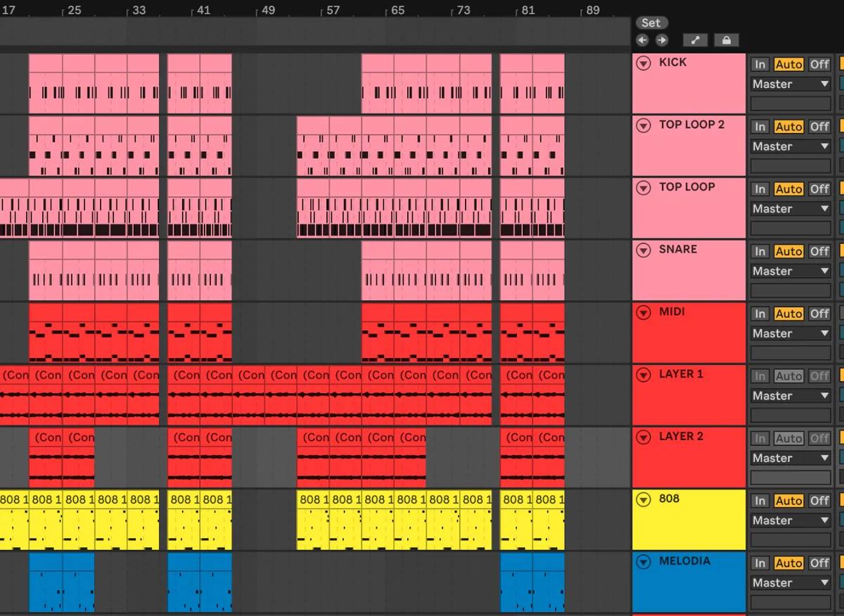The height and width of the screenshot is (616, 844).
Task: Fold the TOP LOOP track
Action: 643,188
